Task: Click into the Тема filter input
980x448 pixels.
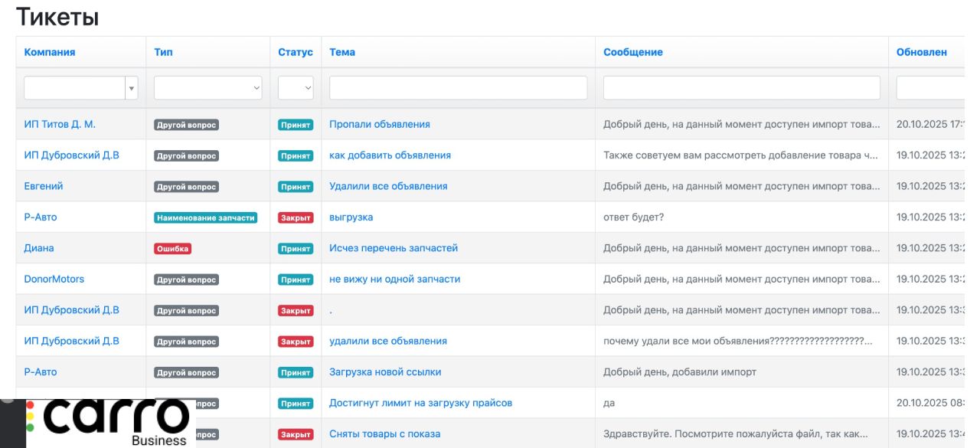Action: click(458, 88)
